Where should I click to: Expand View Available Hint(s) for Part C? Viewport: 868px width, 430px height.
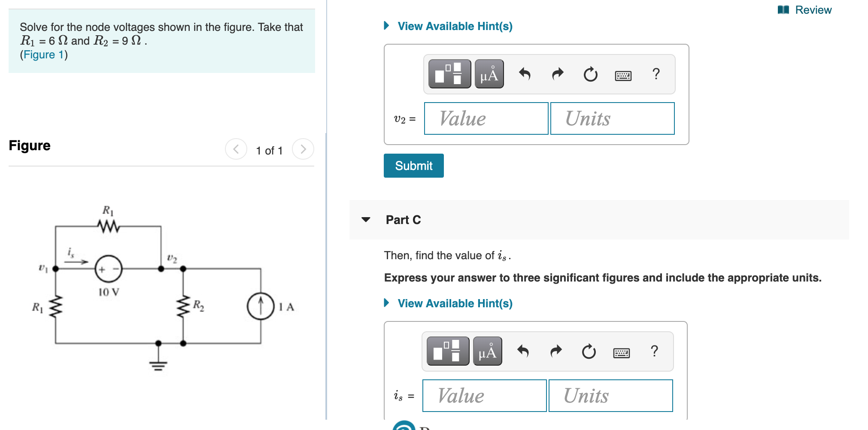pyautogui.click(x=455, y=303)
